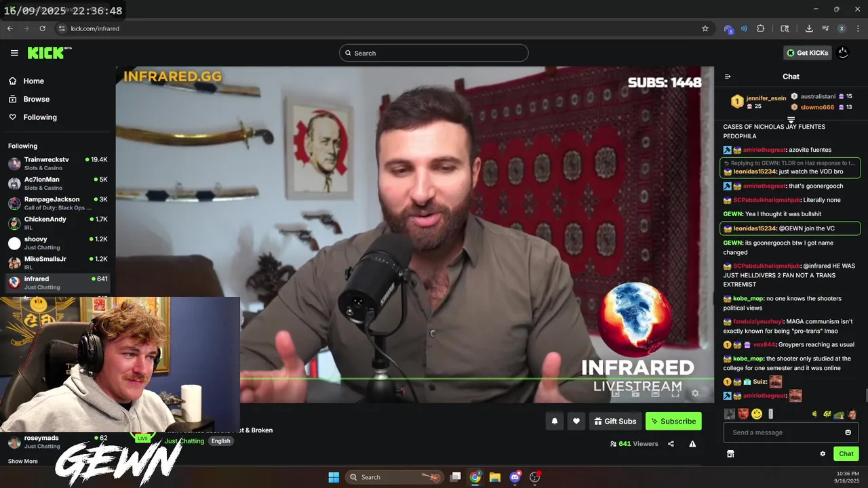Pick the Pepe frog quick emote
Screen dimensions: 868x488
[839, 414]
